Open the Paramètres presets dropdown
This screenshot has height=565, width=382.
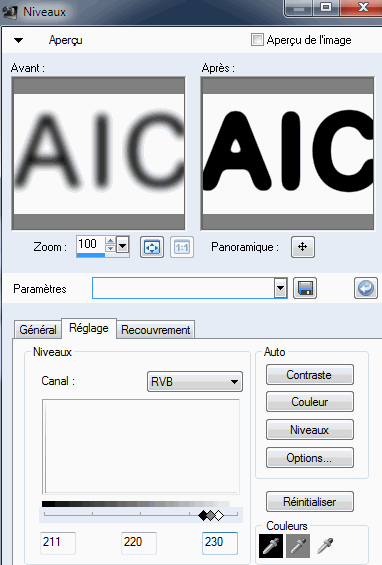point(280,288)
